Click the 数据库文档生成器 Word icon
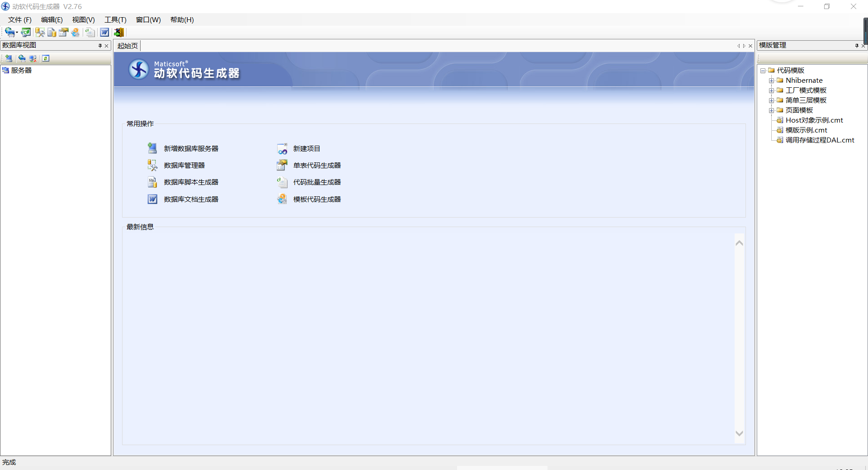 [x=152, y=199]
